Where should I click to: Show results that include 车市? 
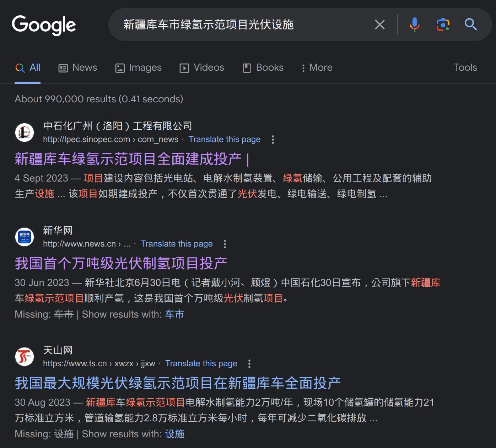pyautogui.click(x=174, y=314)
